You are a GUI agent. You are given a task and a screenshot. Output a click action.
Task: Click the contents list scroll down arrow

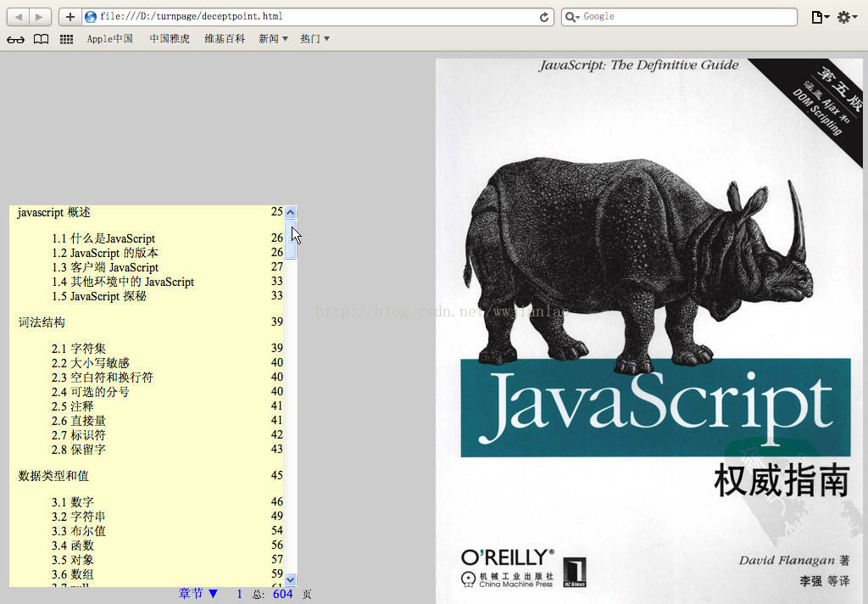[x=290, y=579]
